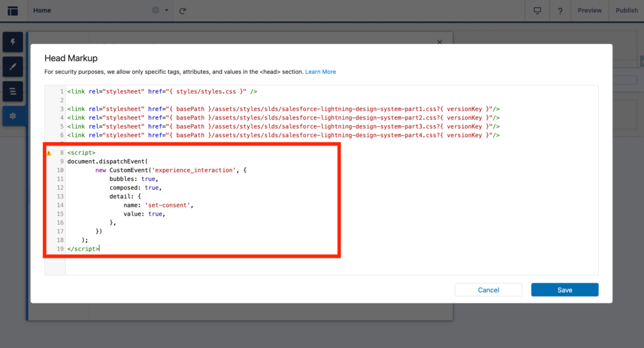Click line number 1 in the editor gutter
Image resolution: width=644 pixels, height=348 pixels.
click(61, 92)
